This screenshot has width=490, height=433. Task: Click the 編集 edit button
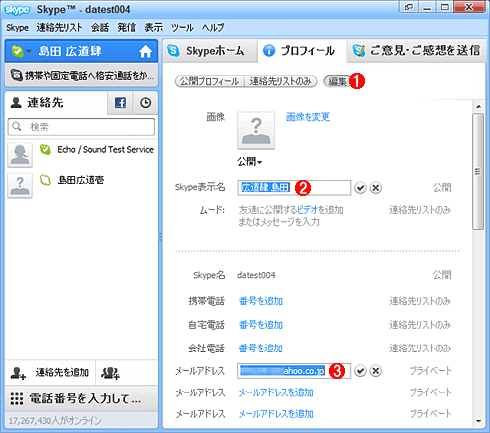click(337, 81)
